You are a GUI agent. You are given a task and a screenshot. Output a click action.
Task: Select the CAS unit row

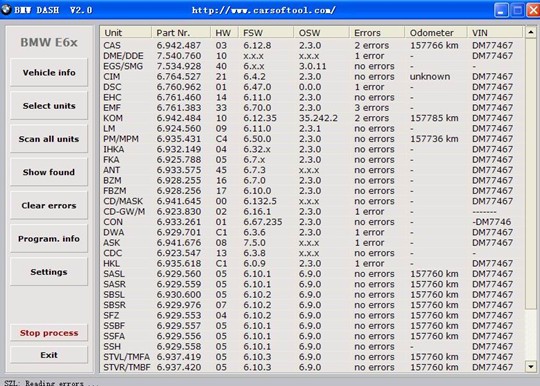click(x=312, y=45)
